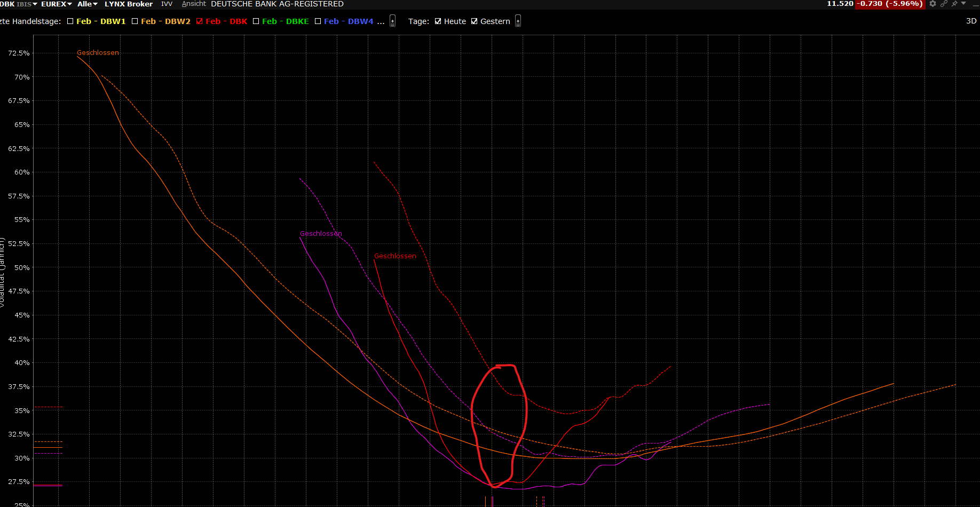
Task: Click the pin window icon
Action: click(x=954, y=4)
